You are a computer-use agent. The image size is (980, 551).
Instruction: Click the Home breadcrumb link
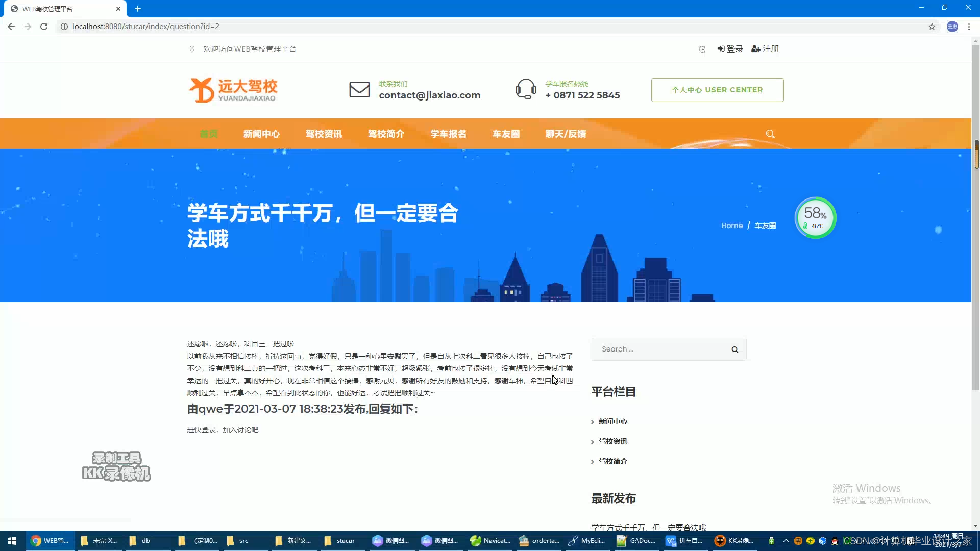(732, 225)
